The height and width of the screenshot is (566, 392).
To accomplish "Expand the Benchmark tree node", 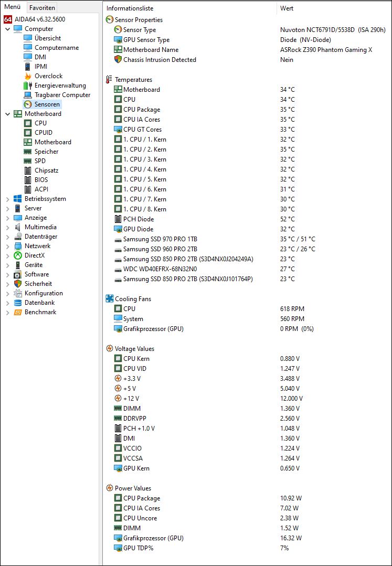I will pos(7,312).
